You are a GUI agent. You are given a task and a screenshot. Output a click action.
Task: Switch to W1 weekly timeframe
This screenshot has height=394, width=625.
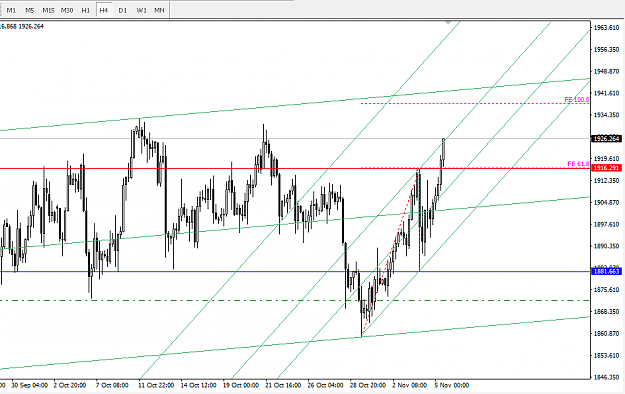click(x=141, y=10)
